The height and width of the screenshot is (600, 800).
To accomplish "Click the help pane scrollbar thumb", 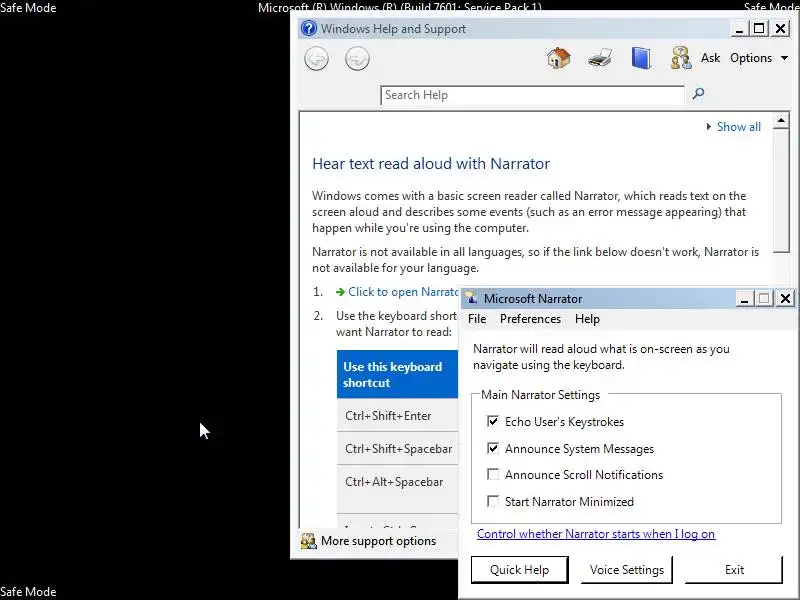I will (781, 191).
